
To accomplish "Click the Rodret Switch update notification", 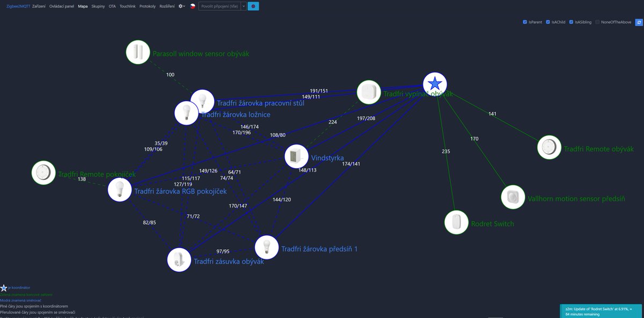I will tap(601, 311).
